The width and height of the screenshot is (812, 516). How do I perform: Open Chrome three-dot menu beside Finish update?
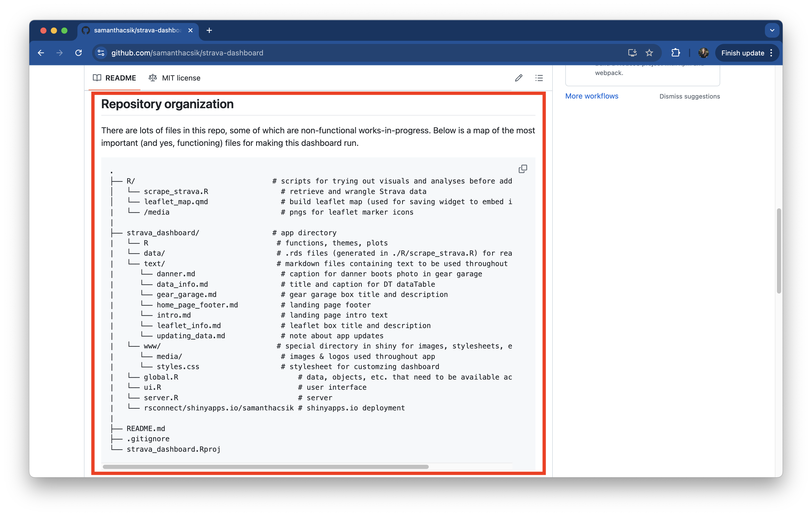(x=771, y=53)
